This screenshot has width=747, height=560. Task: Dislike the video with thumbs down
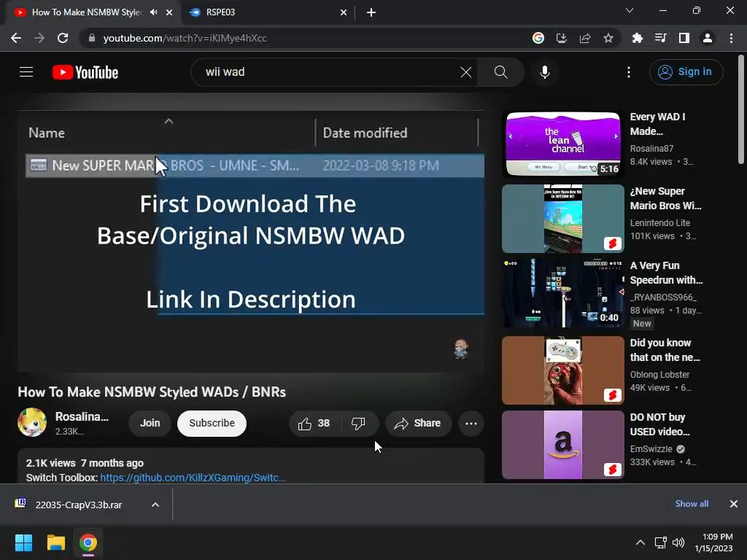(358, 424)
